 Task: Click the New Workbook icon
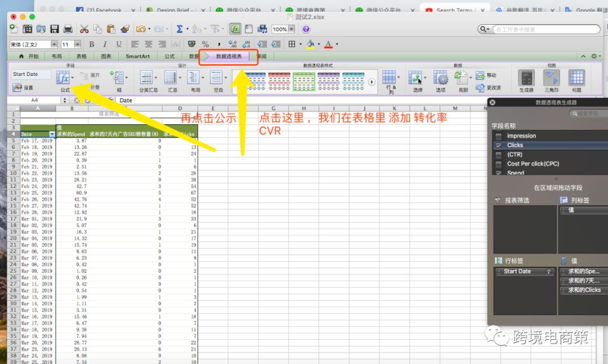[14, 29]
